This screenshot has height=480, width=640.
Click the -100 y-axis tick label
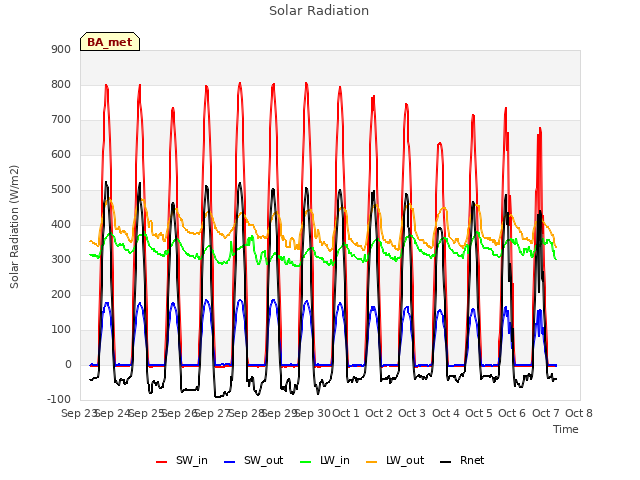point(59,399)
